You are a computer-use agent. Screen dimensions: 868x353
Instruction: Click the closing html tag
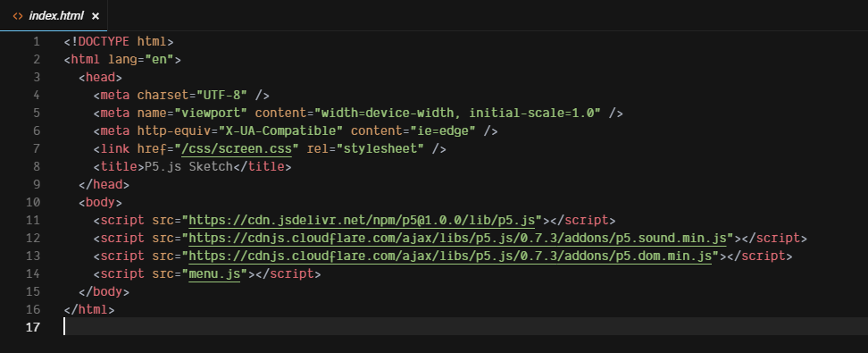click(89, 309)
